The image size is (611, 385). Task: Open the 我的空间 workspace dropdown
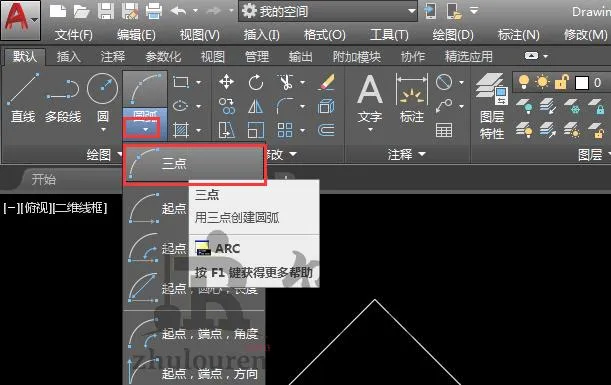click(x=328, y=12)
